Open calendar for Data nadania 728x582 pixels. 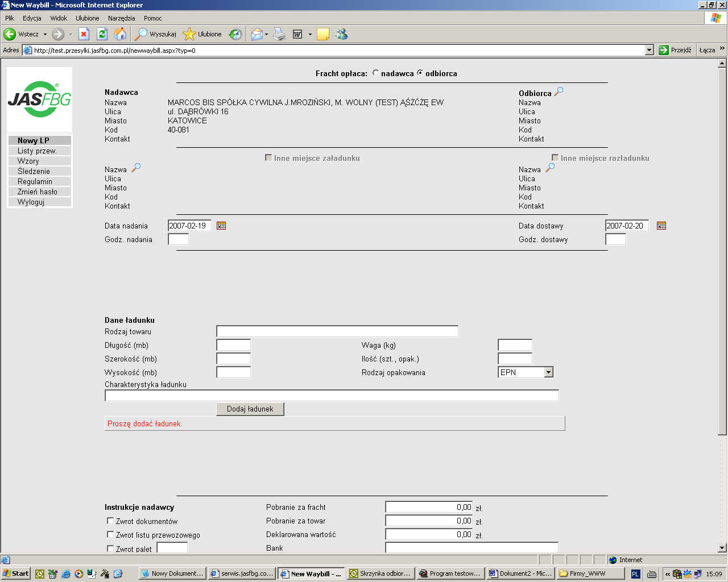221,226
